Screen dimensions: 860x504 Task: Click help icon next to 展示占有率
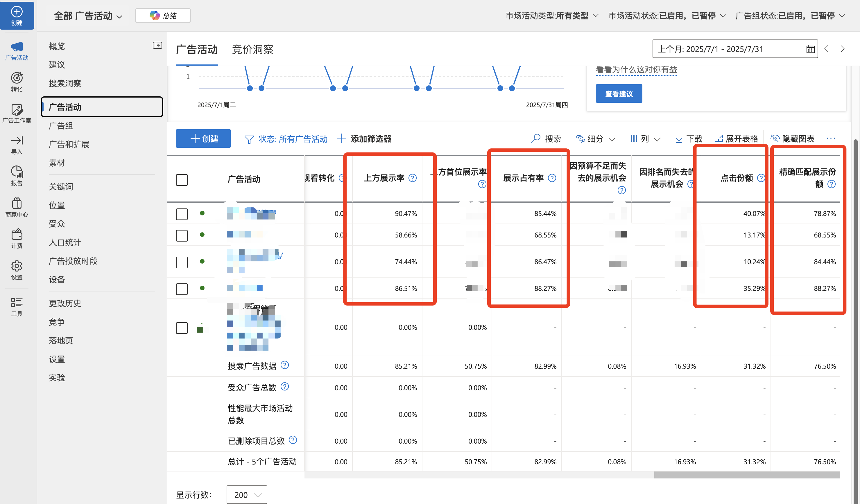pyautogui.click(x=552, y=178)
